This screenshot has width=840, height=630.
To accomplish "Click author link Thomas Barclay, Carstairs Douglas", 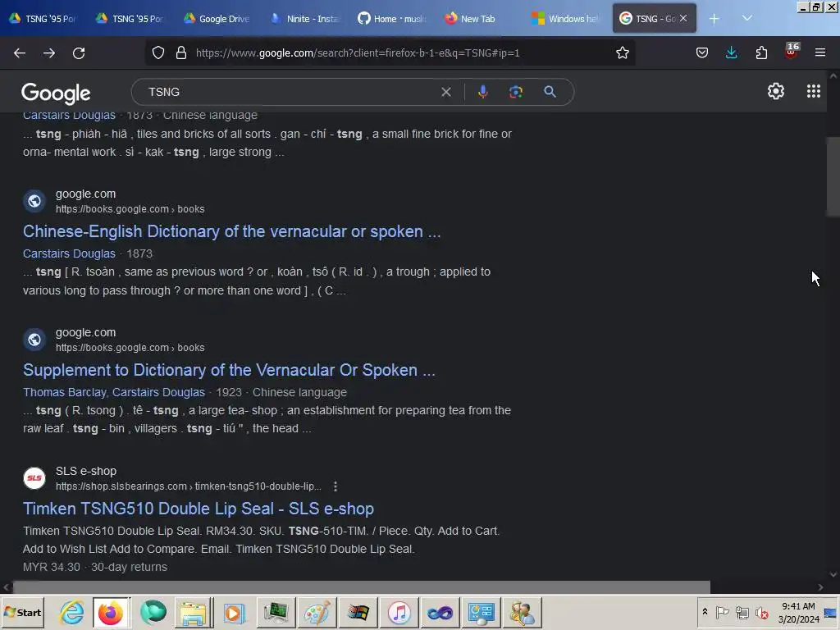I will point(113,392).
